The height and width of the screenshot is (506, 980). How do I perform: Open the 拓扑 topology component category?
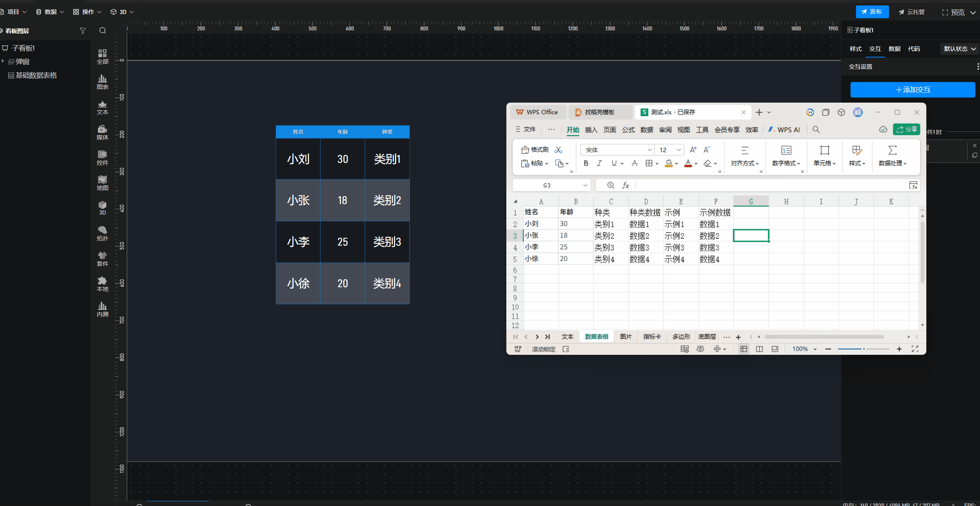tap(102, 233)
